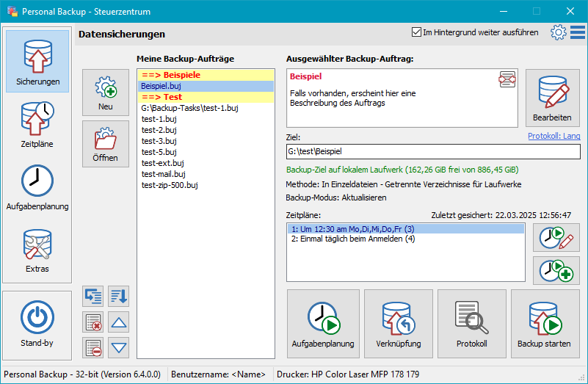Viewport: 588px width, 384px height.
Task: Close the Personal Backup window
Action: [570, 11]
